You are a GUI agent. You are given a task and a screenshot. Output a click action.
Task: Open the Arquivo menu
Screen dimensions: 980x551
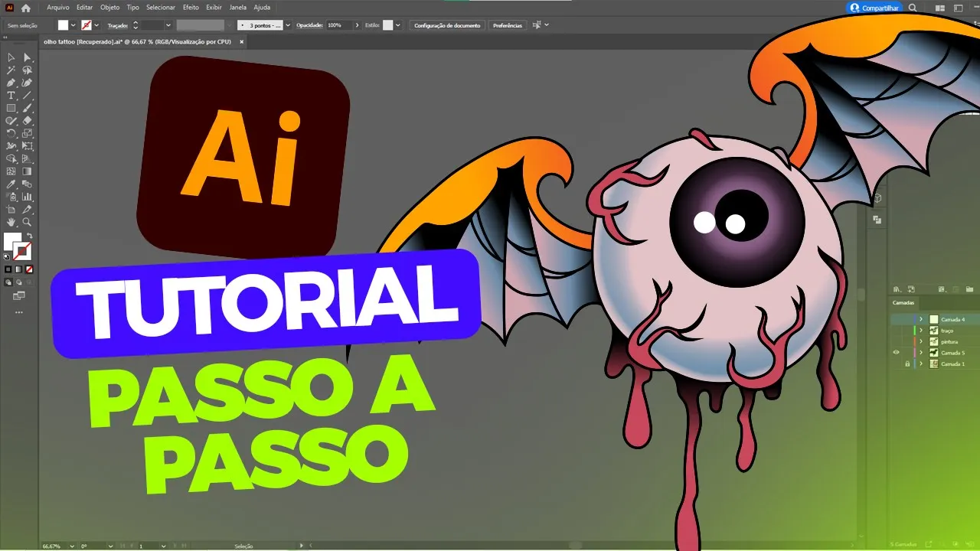pyautogui.click(x=57, y=7)
